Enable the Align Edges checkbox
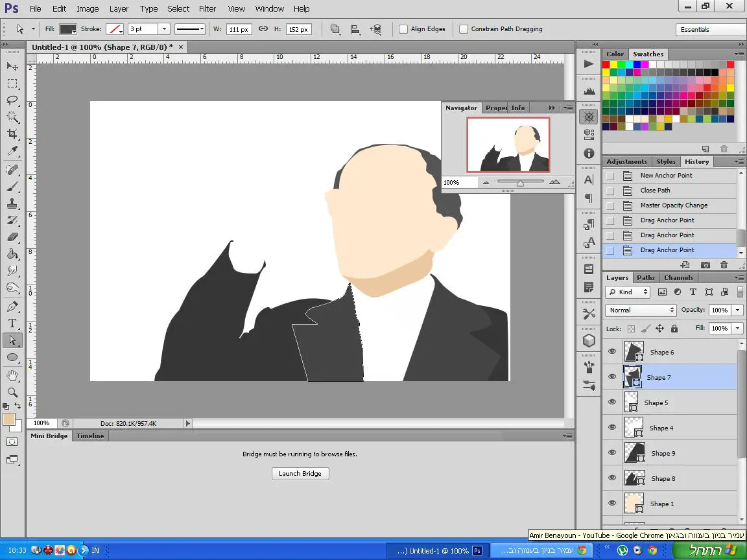747x560 pixels. [403, 29]
